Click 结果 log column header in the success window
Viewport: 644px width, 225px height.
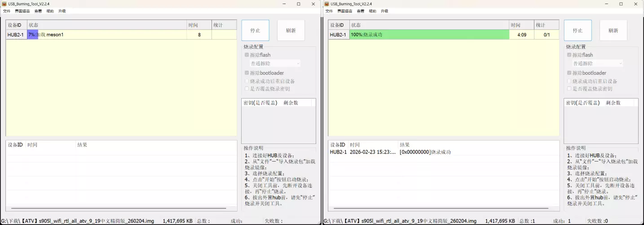[x=405, y=145]
